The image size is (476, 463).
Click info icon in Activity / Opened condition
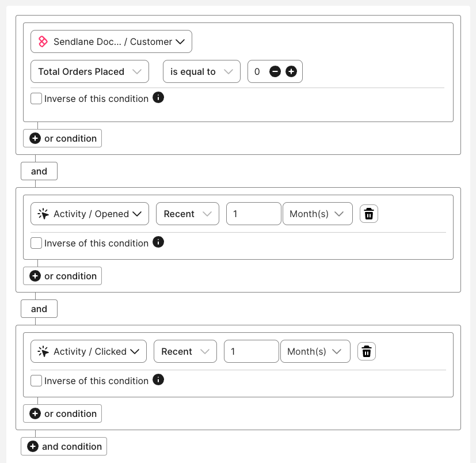pos(158,242)
